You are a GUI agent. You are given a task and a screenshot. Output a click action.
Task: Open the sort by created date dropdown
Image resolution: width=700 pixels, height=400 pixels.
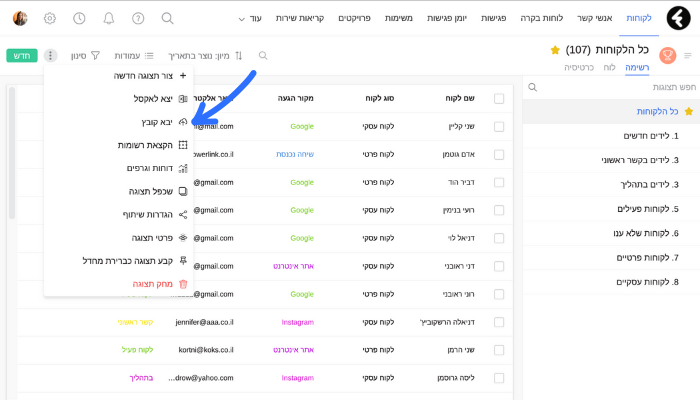[205, 55]
